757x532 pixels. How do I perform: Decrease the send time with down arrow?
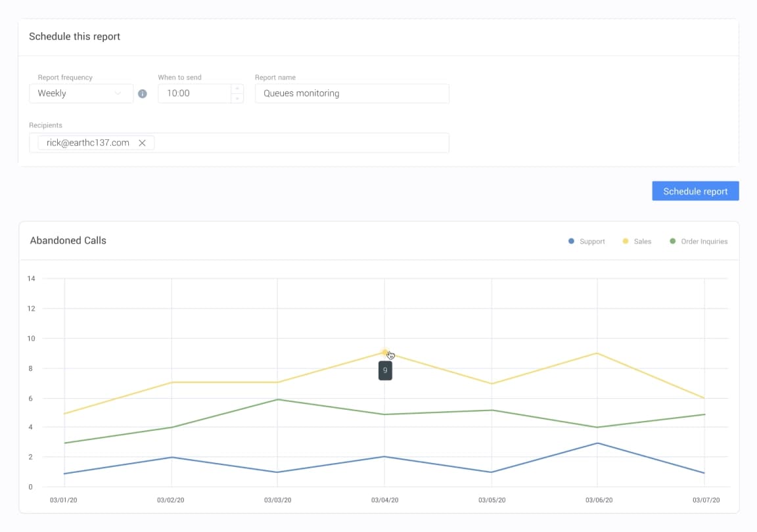(237, 99)
